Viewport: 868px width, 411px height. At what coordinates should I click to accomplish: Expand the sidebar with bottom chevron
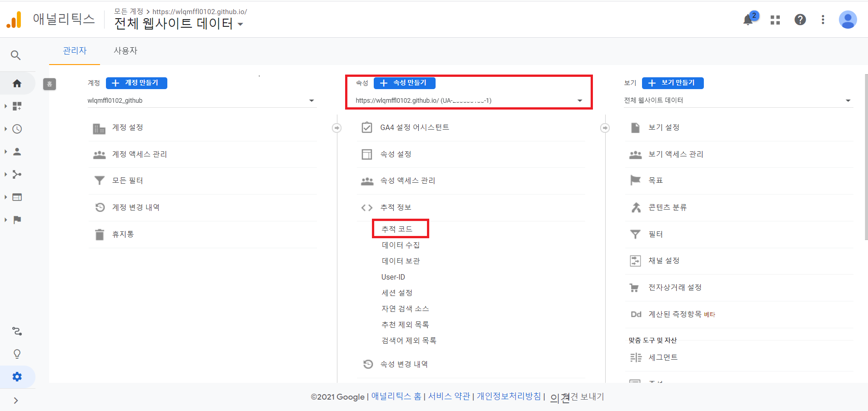[x=16, y=401]
